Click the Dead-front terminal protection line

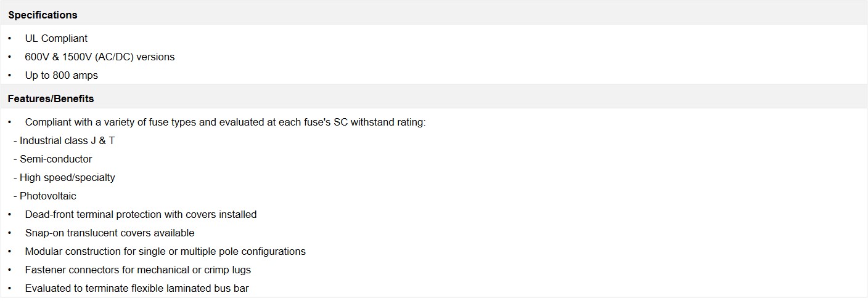point(141,214)
